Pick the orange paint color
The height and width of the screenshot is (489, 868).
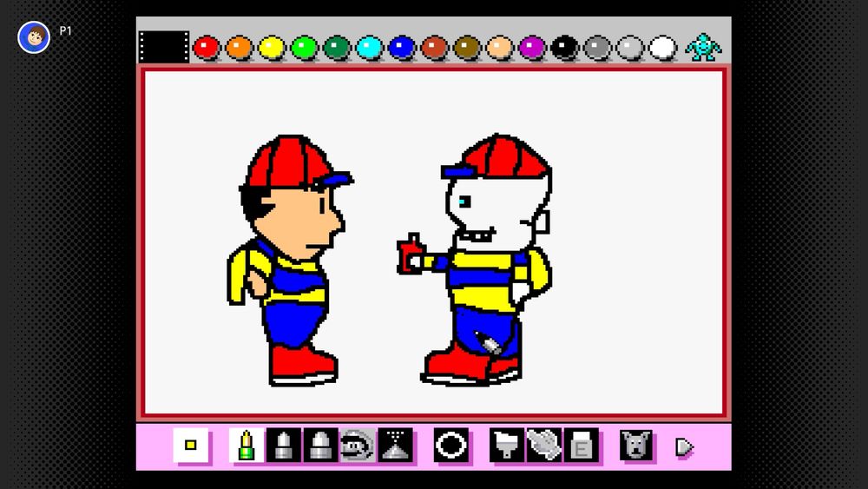[240, 48]
